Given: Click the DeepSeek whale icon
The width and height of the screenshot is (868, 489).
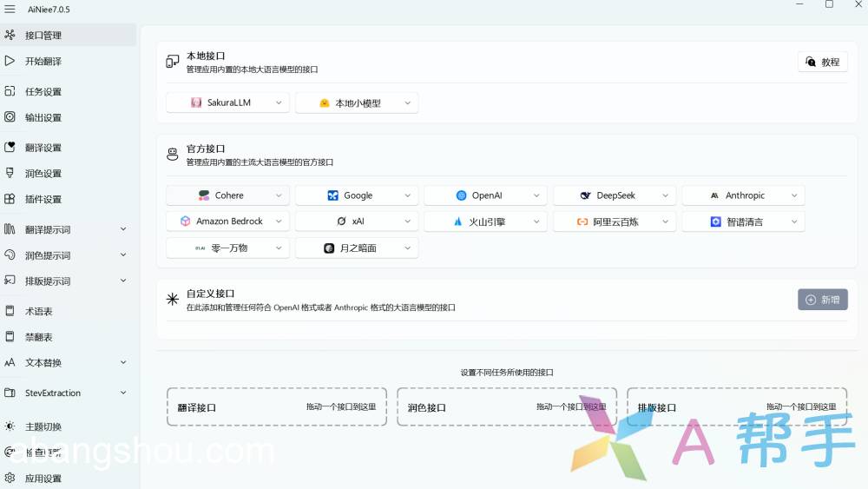Looking at the screenshot, I should click(x=586, y=195).
